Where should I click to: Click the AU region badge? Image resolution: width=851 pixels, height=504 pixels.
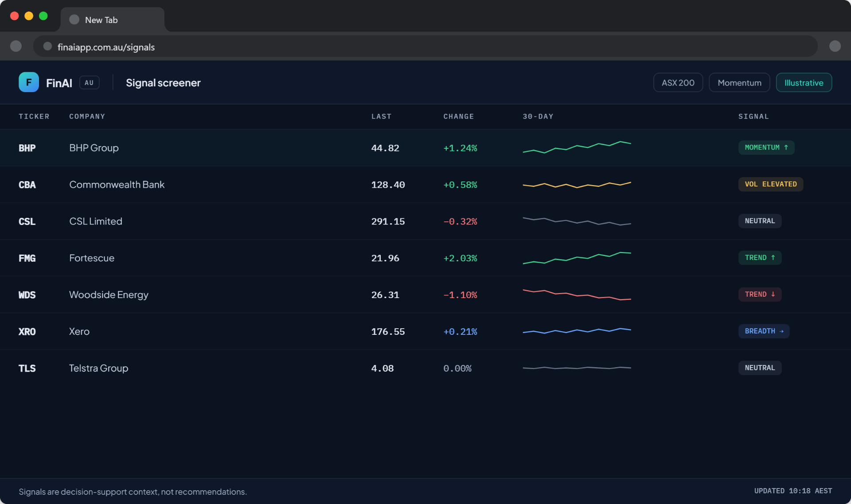(89, 83)
